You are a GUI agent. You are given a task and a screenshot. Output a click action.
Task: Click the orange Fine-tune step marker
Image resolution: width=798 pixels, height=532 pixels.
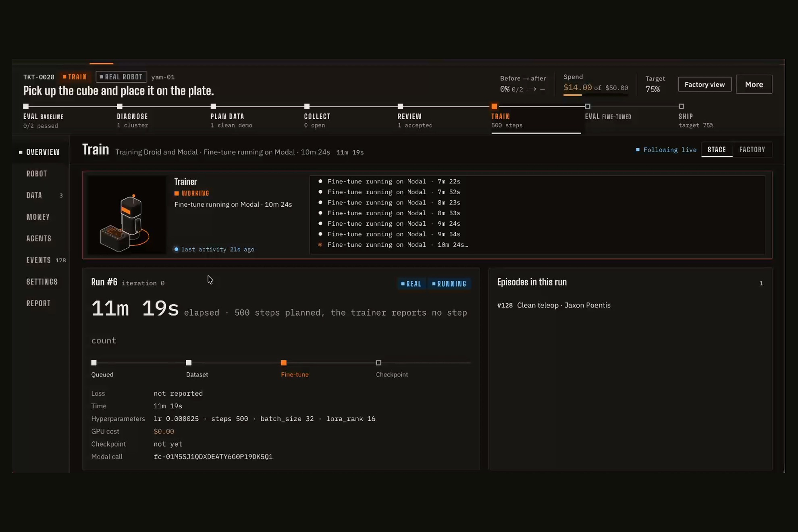pyautogui.click(x=284, y=363)
